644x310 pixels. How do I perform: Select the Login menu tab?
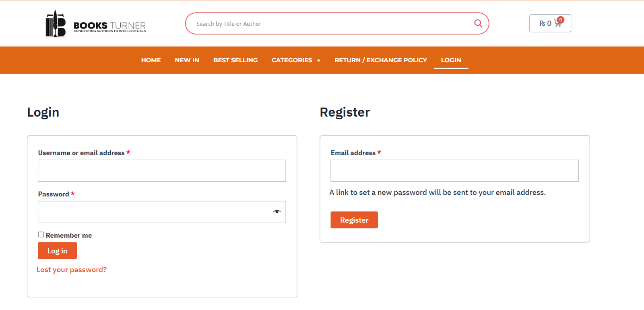point(451,60)
